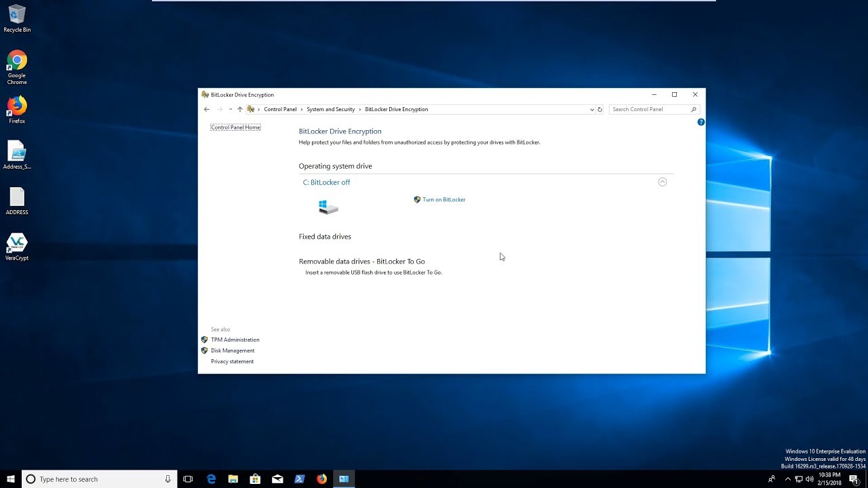Viewport: 868px width, 488px height.
Task: Open address bar history dropdown arrow
Action: tap(591, 109)
